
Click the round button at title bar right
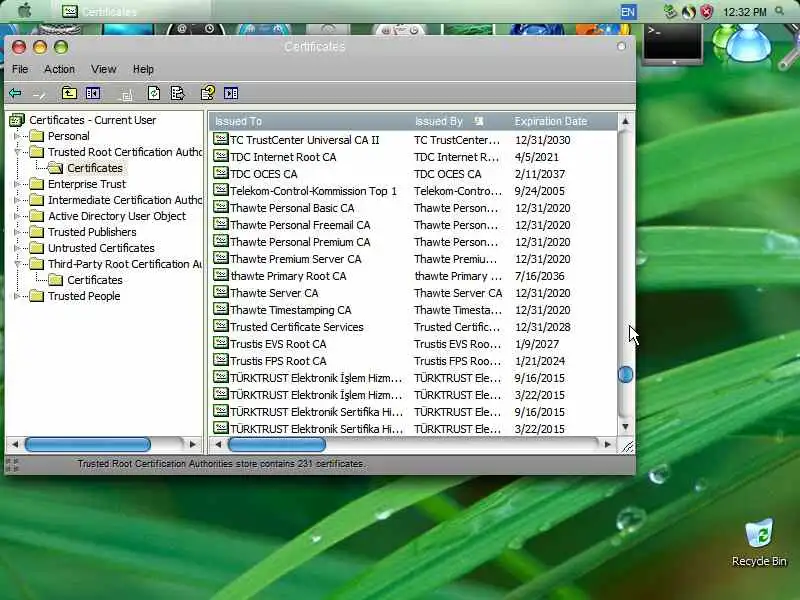click(621, 46)
